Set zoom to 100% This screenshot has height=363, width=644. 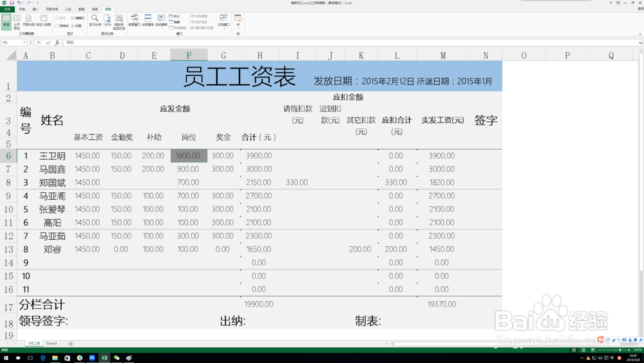click(107, 21)
